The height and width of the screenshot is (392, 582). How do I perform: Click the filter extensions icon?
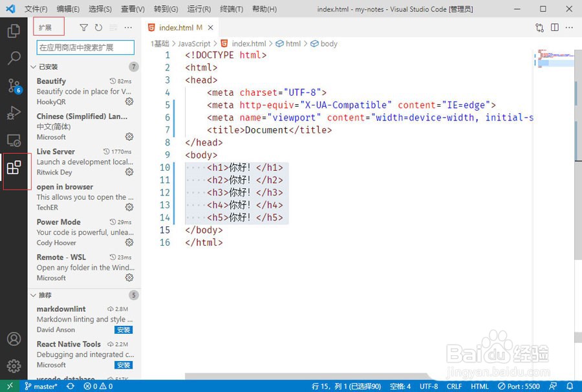point(84,27)
